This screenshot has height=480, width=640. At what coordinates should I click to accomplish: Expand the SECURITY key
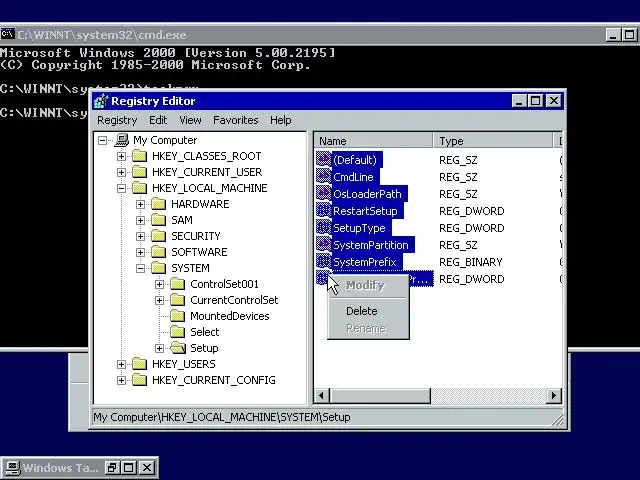point(140,236)
